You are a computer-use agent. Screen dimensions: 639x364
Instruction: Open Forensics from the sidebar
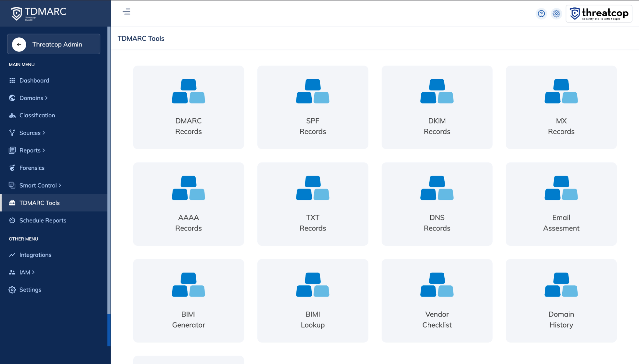pos(32,168)
